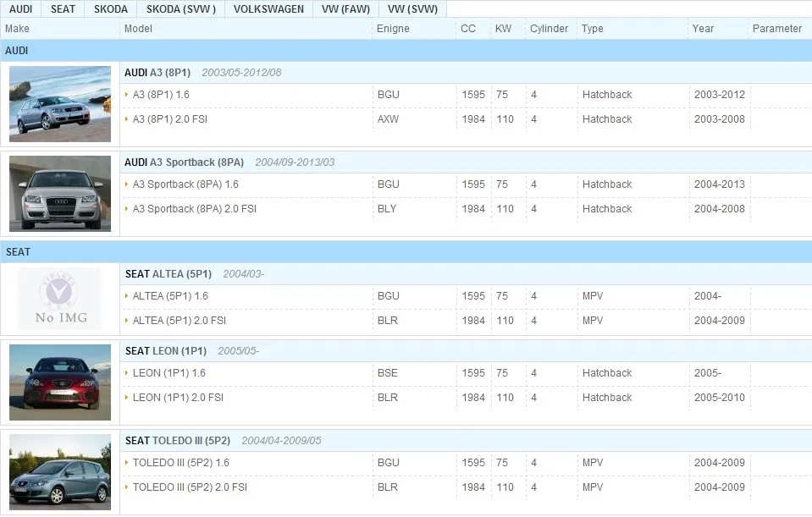Click the Make column header

17,29
